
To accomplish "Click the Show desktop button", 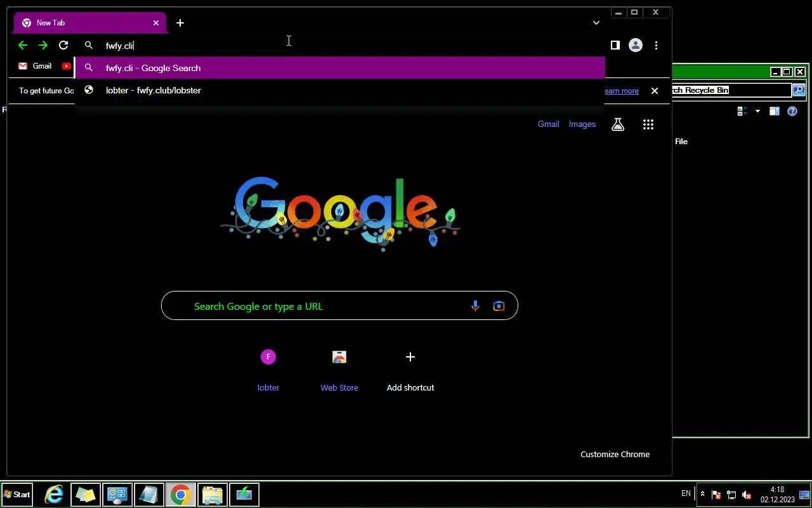I will [x=804, y=495].
